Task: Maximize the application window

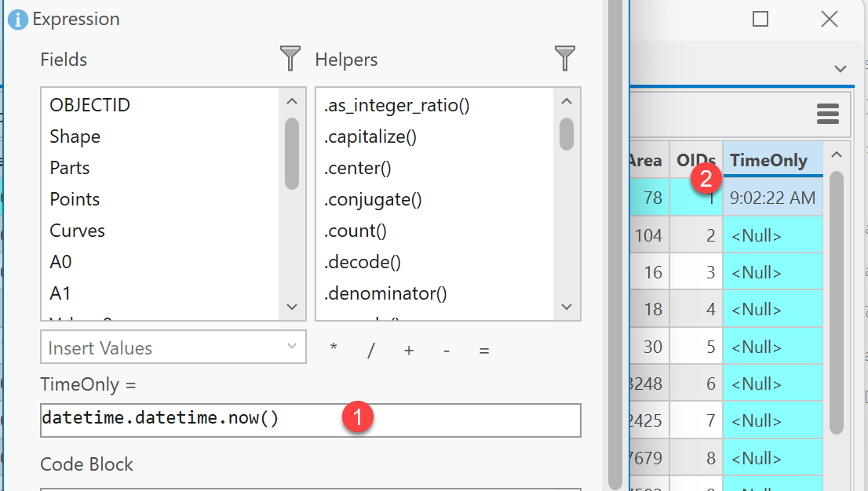Action: click(760, 20)
